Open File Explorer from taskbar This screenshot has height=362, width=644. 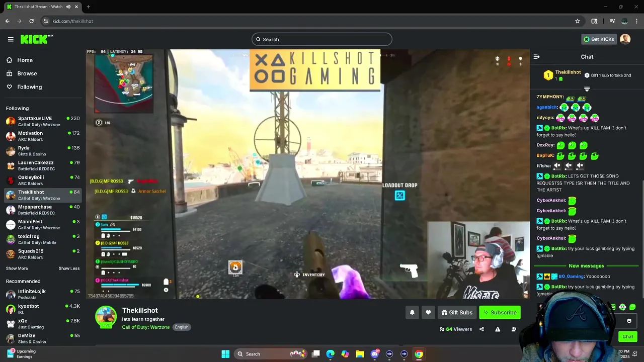(x=360, y=354)
